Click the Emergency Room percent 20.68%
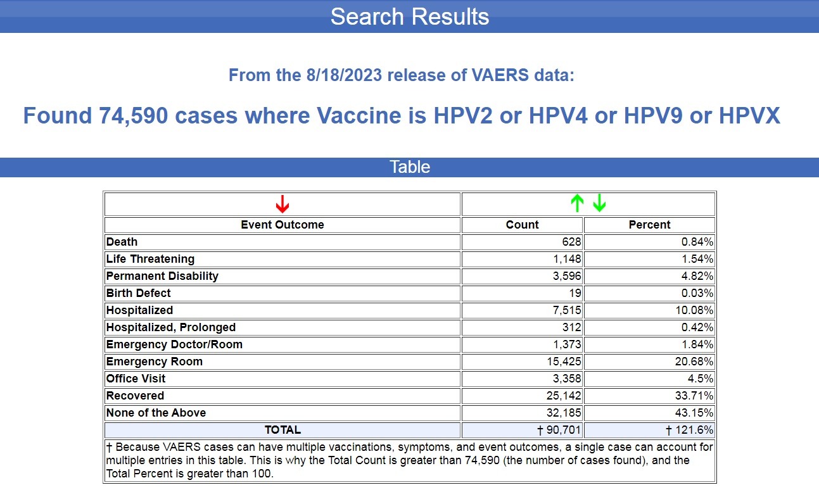 (x=695, y=362)
